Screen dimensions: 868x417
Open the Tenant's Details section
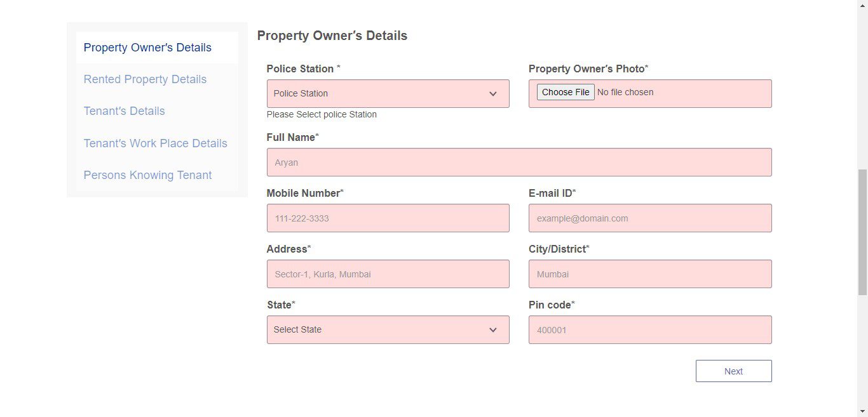124,110
